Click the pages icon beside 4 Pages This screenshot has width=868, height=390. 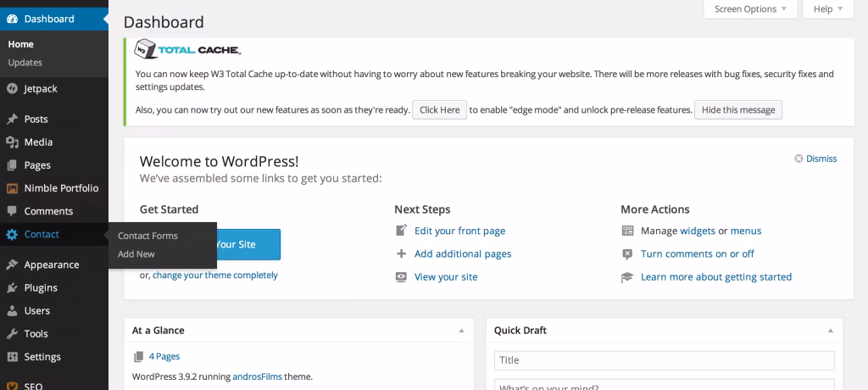tap(138, 356)
